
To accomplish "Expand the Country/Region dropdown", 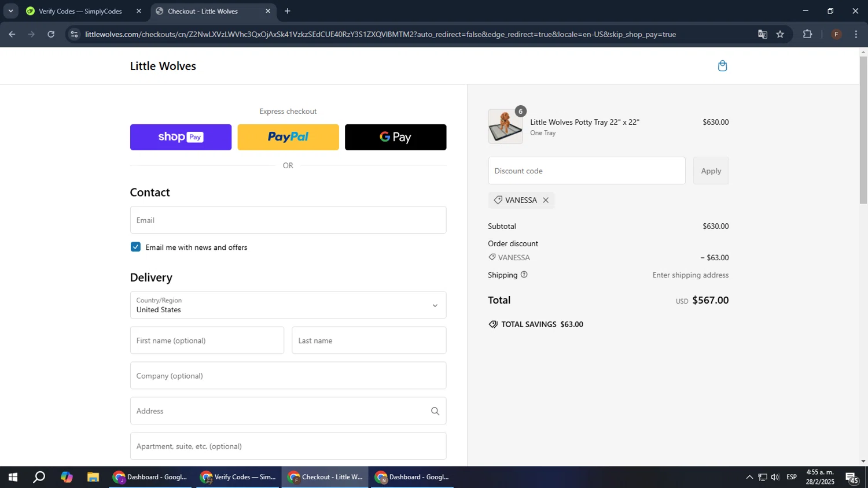I will [x=288, y=305].
